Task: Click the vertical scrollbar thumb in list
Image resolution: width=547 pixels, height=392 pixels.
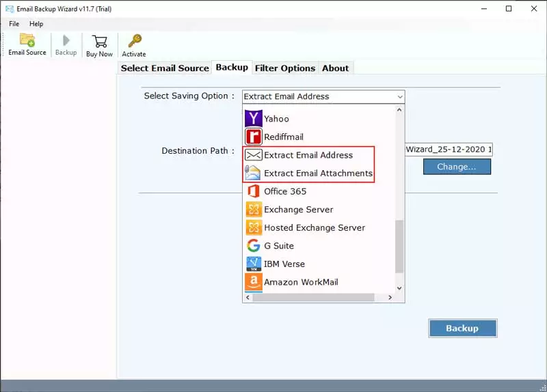Action: point(399,247)
